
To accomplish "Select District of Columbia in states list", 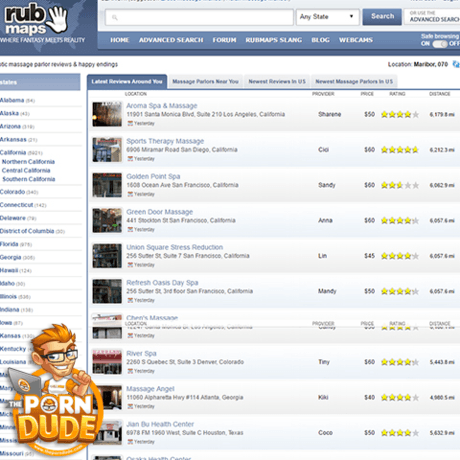I will coord(27,231).
